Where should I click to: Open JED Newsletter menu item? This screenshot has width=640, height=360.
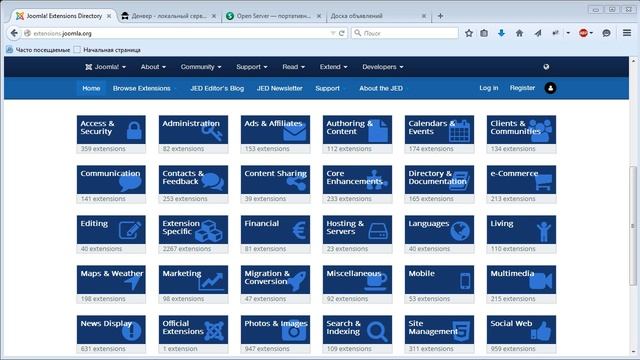(x=280, y=88)
